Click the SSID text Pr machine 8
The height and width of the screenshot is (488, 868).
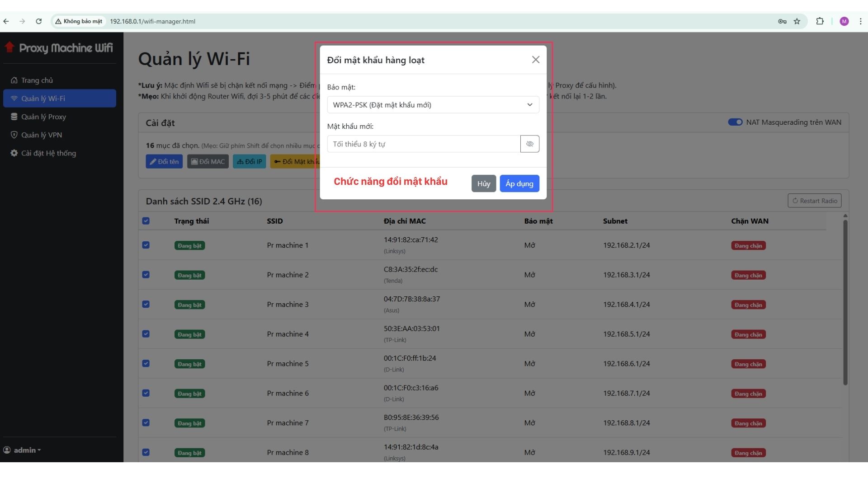tap(288, 452)
